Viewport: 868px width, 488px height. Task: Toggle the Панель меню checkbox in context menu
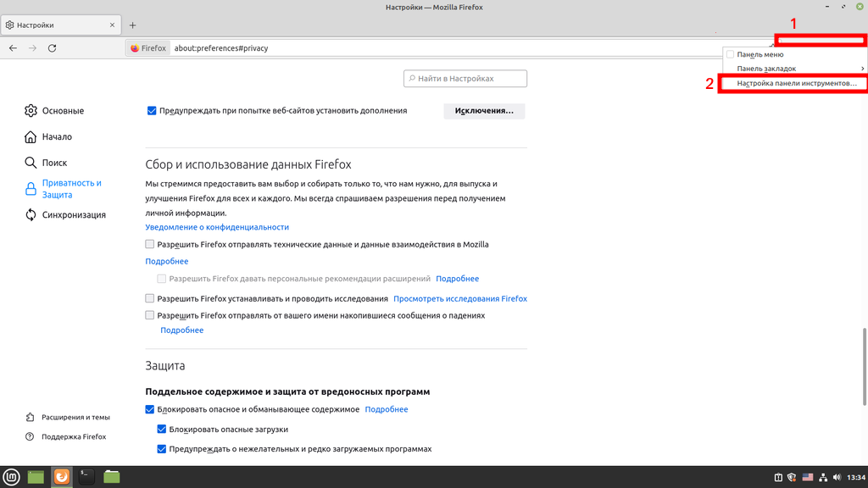(x=731, y=54)
